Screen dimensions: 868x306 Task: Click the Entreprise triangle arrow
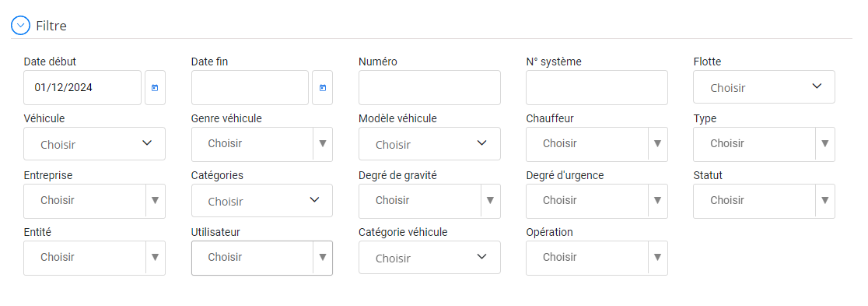155,200
